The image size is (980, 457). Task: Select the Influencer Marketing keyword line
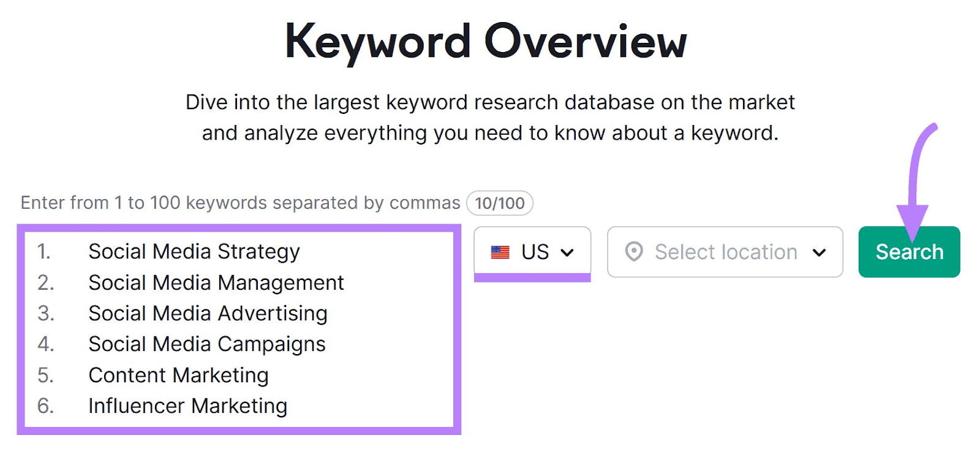(x=188, y=406)
